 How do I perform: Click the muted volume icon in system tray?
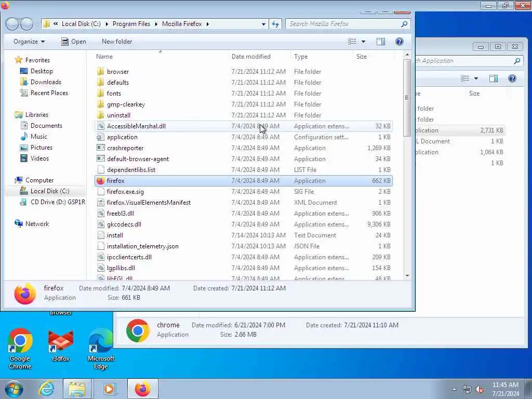click(480, 390)
